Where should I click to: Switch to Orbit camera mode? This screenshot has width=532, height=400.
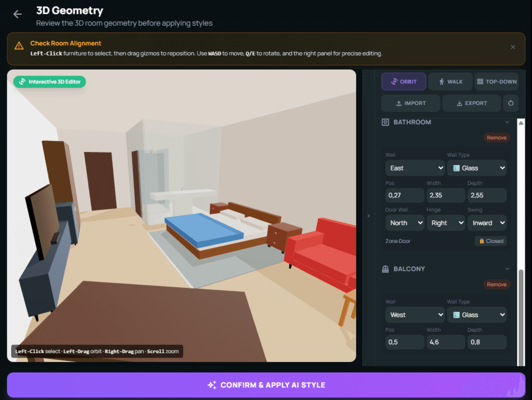pos(404,82)
